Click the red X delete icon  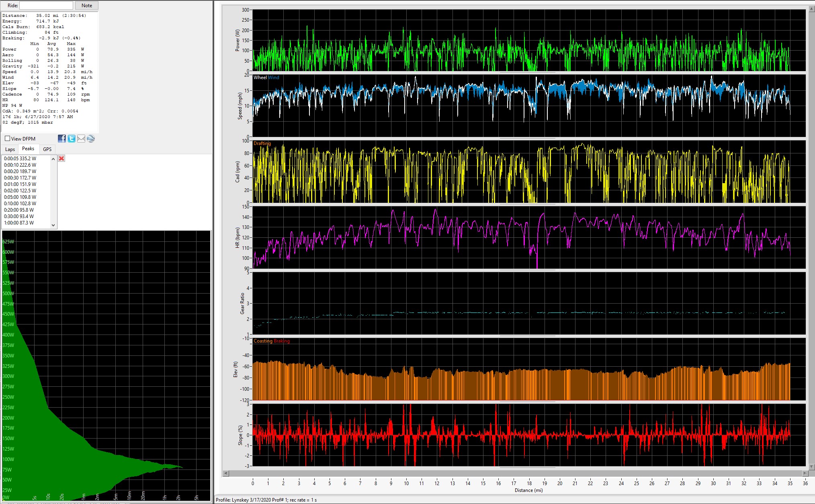tap(61, 158)
